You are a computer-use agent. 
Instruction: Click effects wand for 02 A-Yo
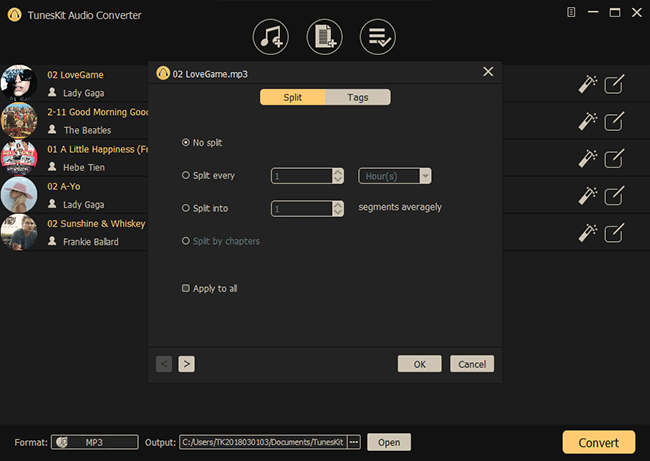click(587, 196)
